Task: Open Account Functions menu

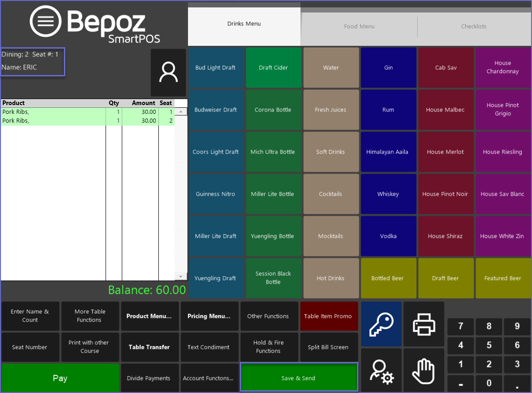Action: pyautogui.click(x=208, y=378)
